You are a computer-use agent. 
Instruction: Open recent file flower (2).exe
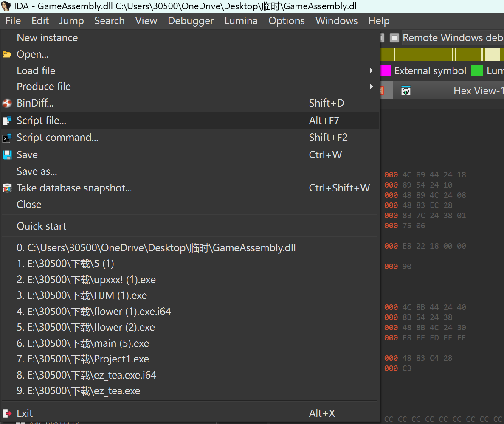[x=190, y=327]
